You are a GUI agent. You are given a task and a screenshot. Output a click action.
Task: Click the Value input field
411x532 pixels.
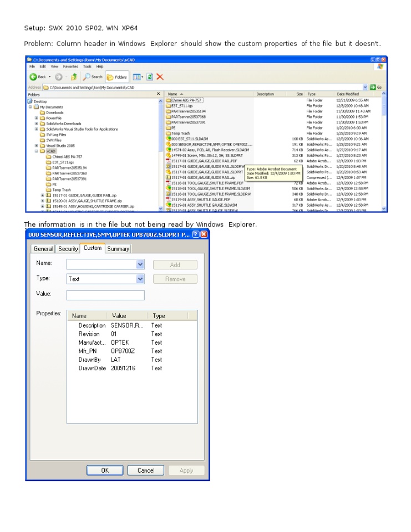click(105, 295)
